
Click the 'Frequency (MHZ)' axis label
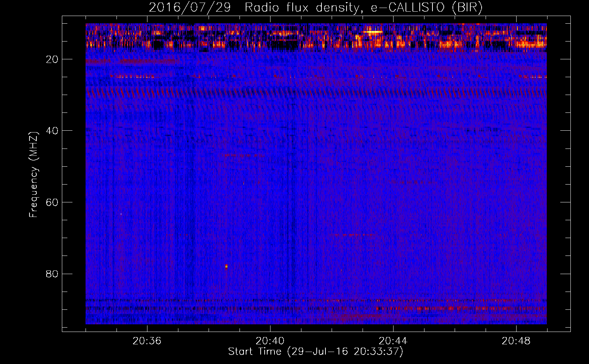click(33, 175)
